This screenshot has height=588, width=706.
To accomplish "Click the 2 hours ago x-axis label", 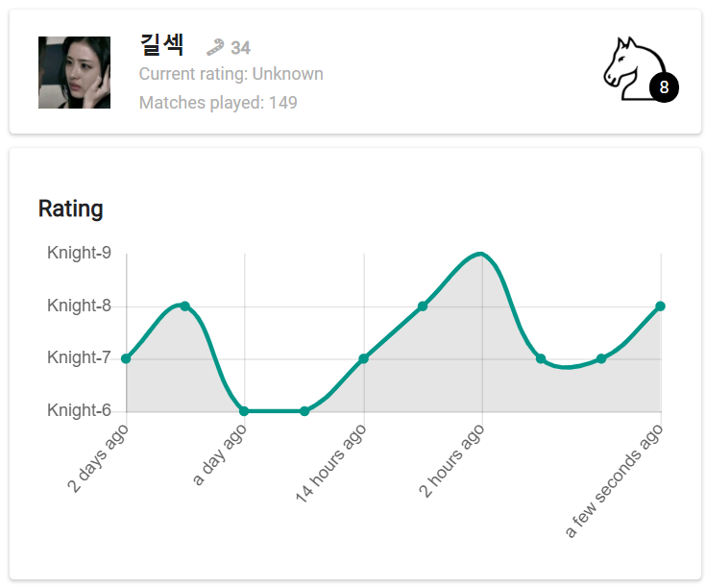I will 452,461.
